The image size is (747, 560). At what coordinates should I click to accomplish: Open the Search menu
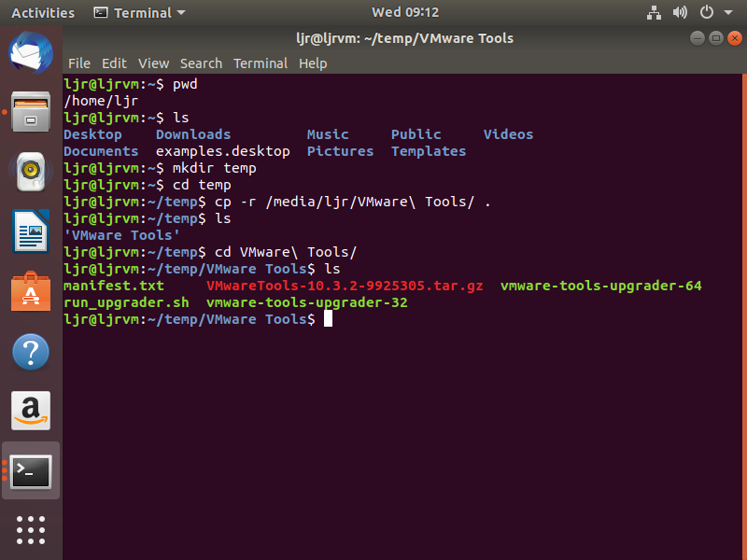(201, 63)
